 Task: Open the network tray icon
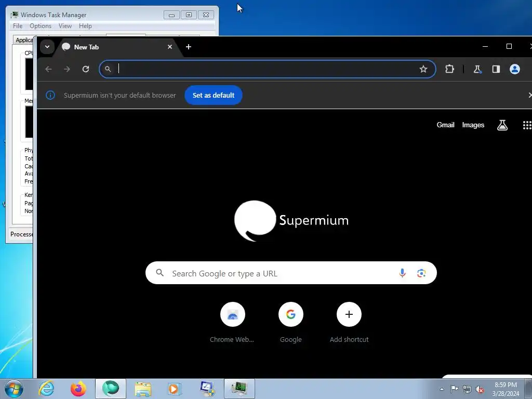(467, 389)
